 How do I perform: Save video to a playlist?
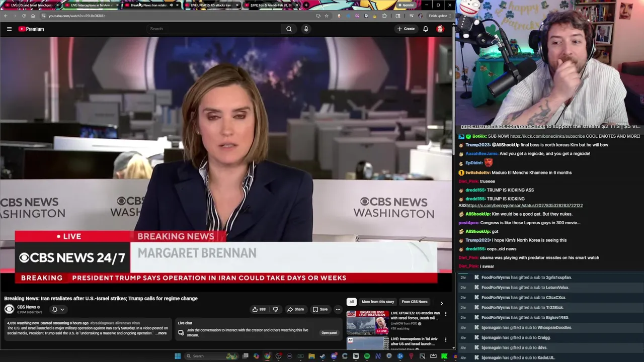click(x=320, y=309)
